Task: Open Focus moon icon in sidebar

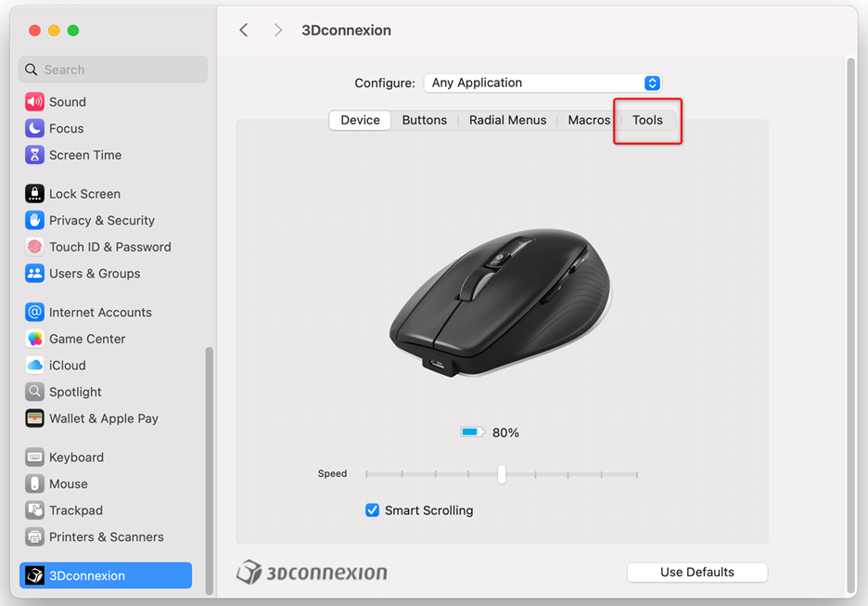Action: point(34,129)
